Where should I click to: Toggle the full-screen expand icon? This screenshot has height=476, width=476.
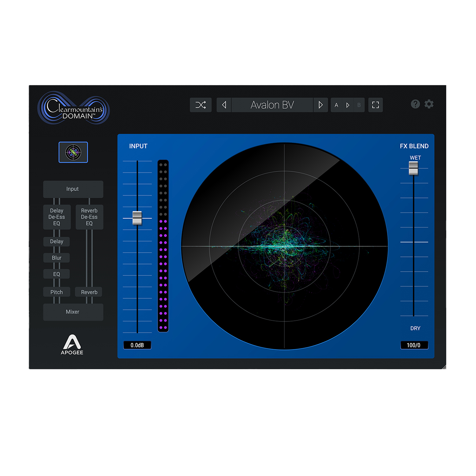pos(375,105)
